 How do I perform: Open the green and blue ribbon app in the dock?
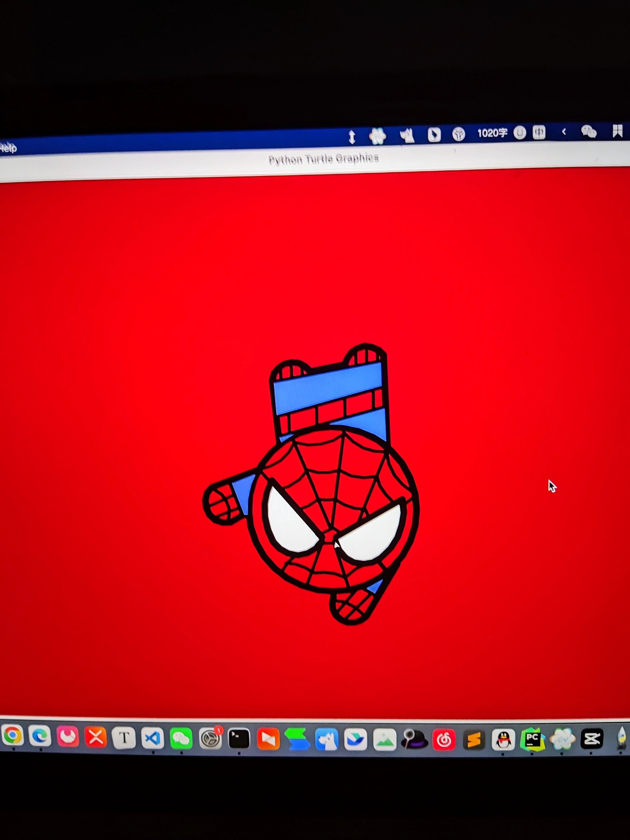[x=297, y=739]
